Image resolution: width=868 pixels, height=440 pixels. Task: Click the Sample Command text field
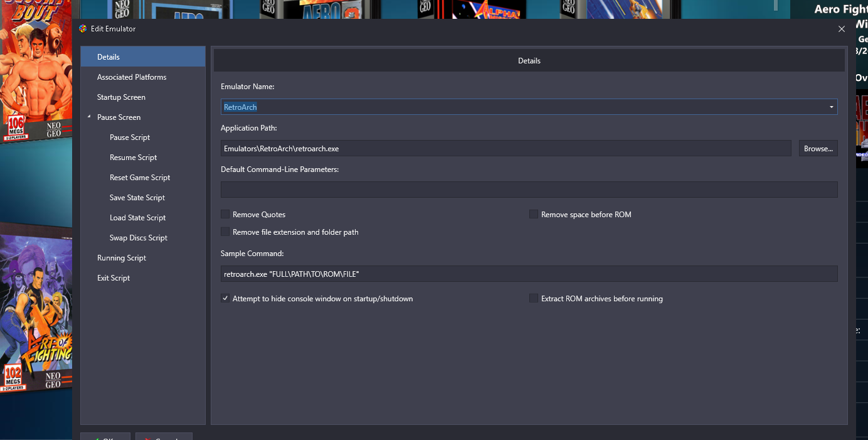coord(529,274)
